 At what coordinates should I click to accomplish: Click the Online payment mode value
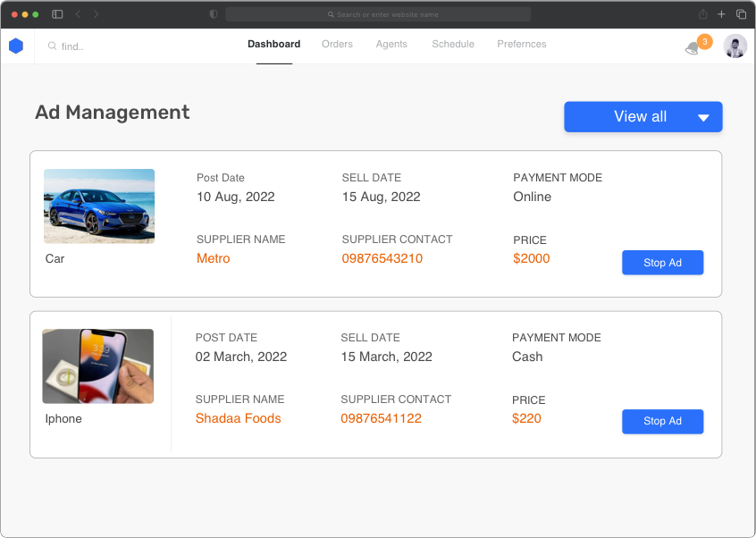(x=533, y=197)
